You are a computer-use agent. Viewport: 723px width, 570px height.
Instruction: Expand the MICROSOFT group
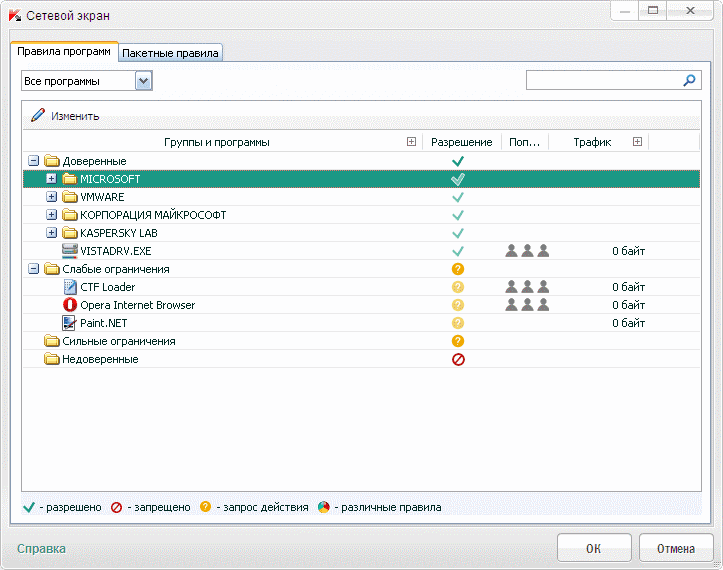[x=52, y=179]
